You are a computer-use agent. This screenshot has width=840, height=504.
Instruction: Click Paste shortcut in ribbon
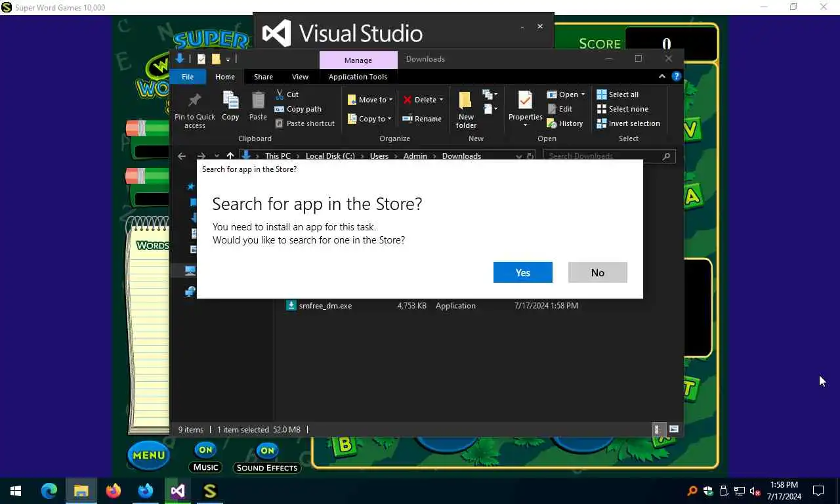(x=304, y=123)
